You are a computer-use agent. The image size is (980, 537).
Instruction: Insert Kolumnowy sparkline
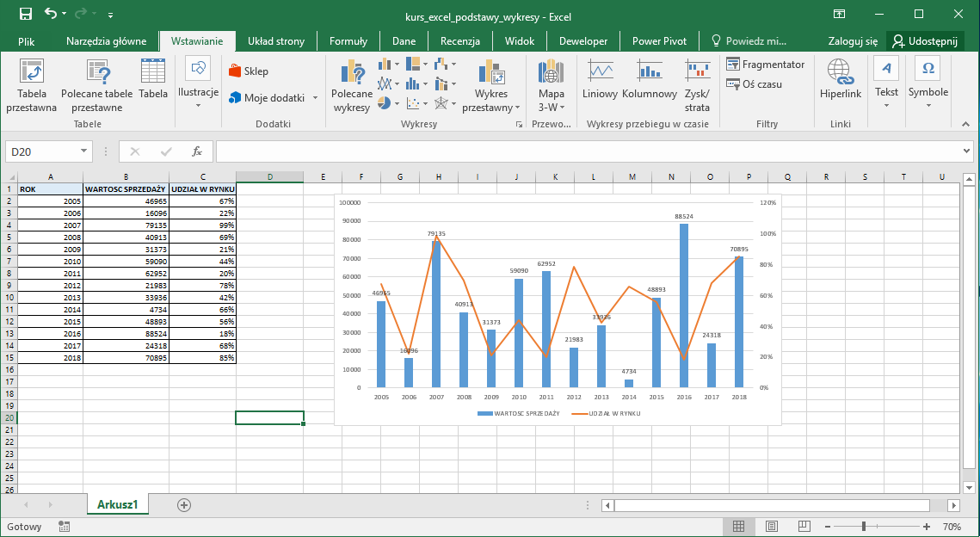click(650, 79)
